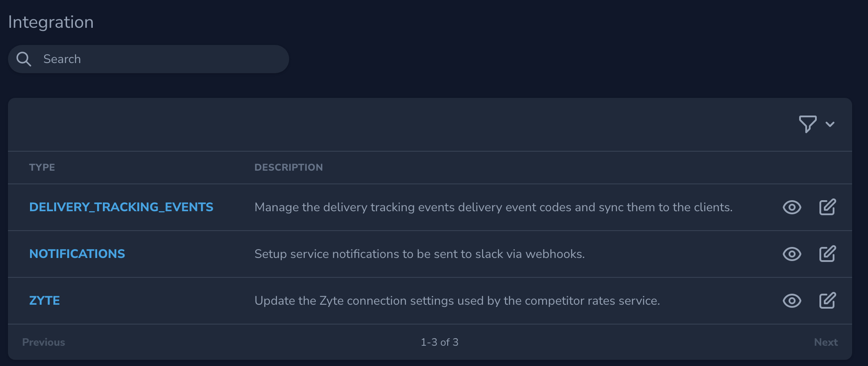Click the search magnifier icon
Image resolution: width=868 pixels, height=366 pixels.
24,59
